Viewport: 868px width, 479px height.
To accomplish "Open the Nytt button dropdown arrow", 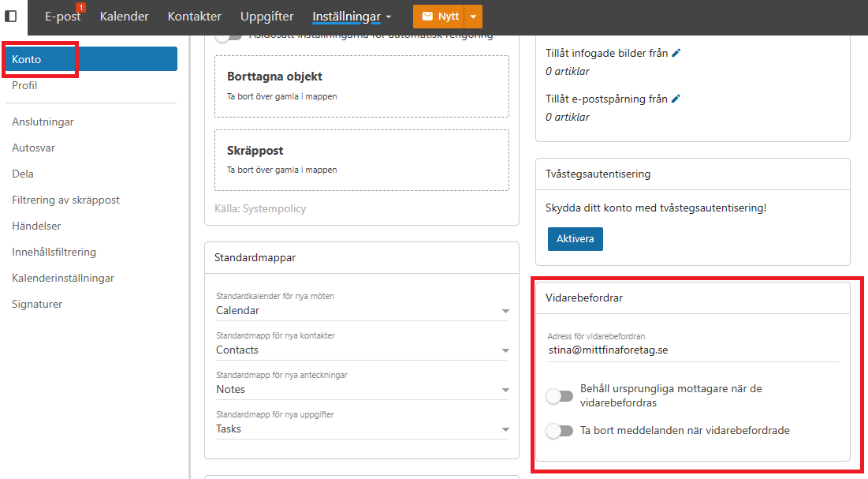I will point(473,17).
